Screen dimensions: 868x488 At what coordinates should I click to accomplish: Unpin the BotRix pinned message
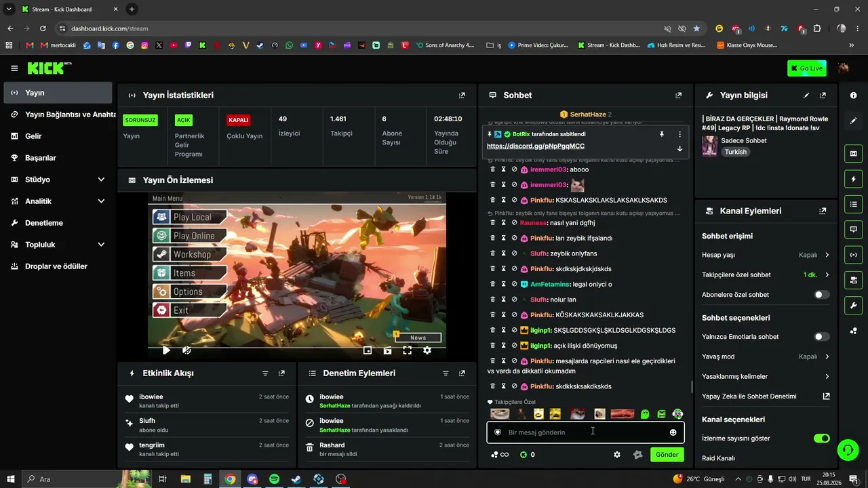[x=662, y=134]
